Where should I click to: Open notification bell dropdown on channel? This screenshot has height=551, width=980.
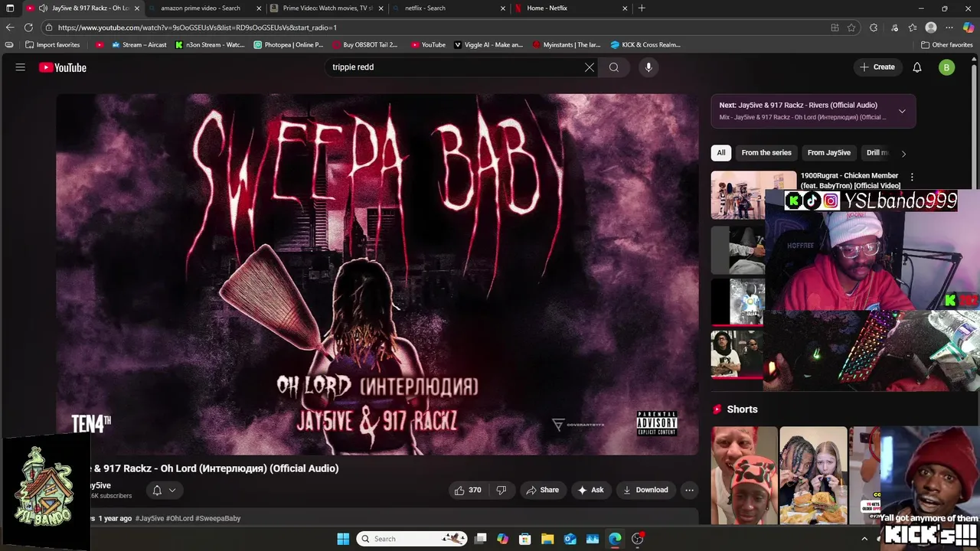point(164,491)
